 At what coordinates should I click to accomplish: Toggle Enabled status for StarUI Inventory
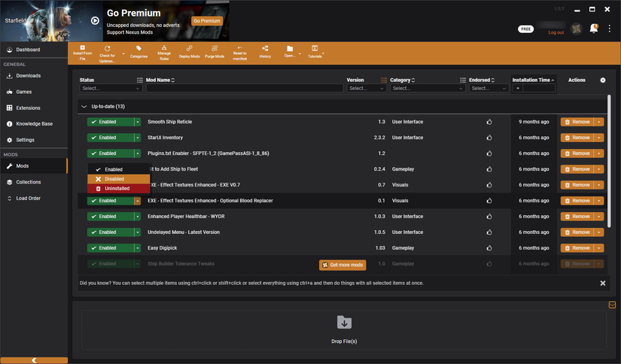click(109, 138)
